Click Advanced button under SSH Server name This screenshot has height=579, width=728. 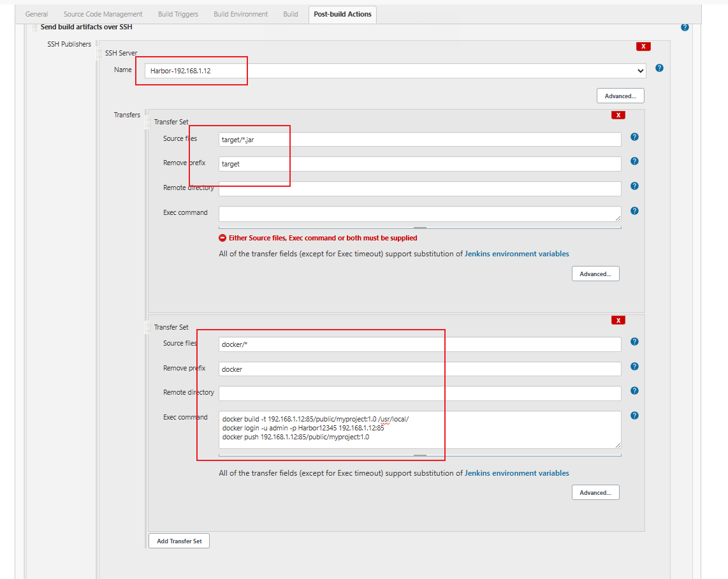click(620, 96)
